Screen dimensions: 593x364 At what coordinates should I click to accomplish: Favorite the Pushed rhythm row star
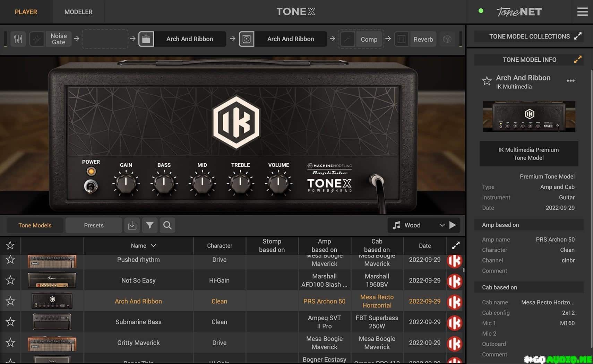(x=10, y=260)
